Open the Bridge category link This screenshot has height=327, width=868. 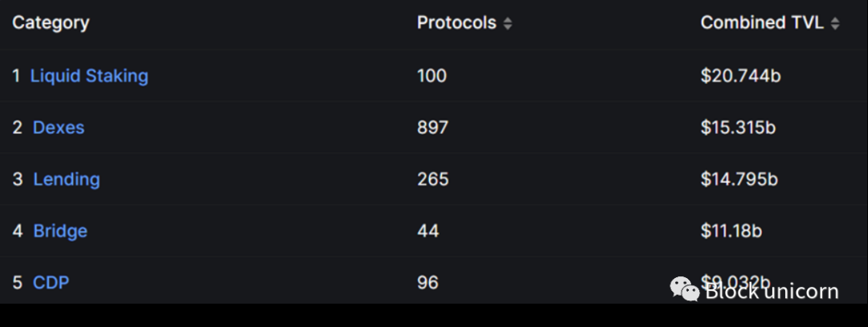pyautogui.click(x=60, y=231)
